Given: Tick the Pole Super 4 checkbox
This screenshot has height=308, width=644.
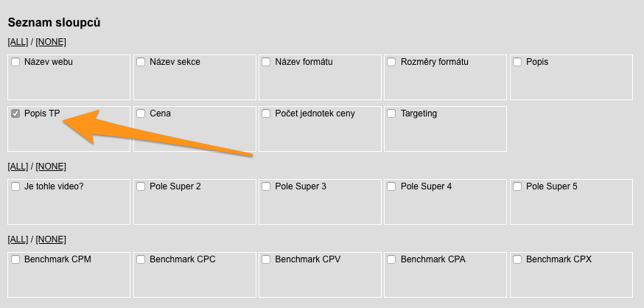Looking at the screenshot, I should click(x=391, y=187).
